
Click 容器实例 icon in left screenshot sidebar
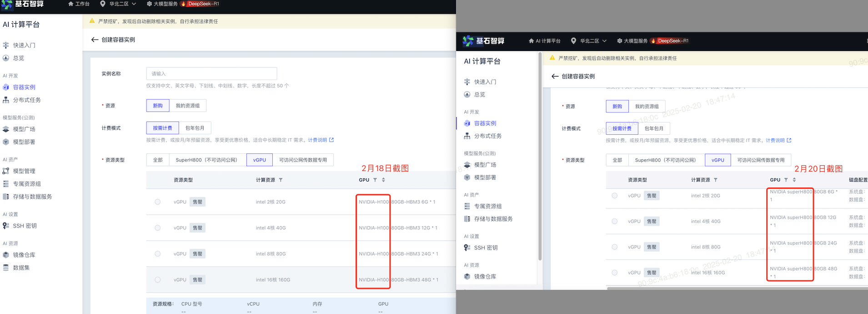point(6,87)
